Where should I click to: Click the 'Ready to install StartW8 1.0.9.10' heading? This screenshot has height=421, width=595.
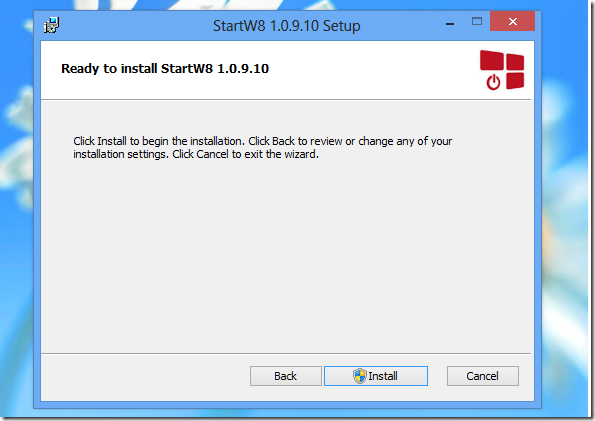tap(165, 69)
